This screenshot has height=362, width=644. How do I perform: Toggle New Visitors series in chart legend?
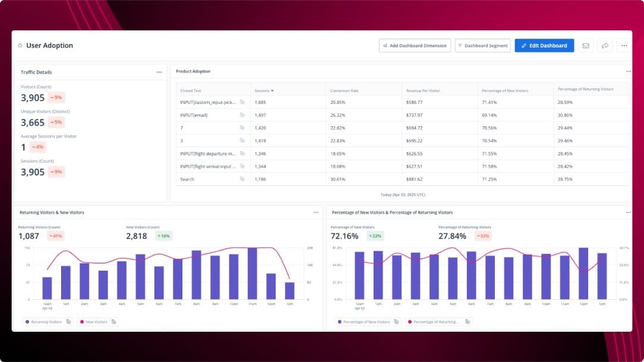click(94, 322)
